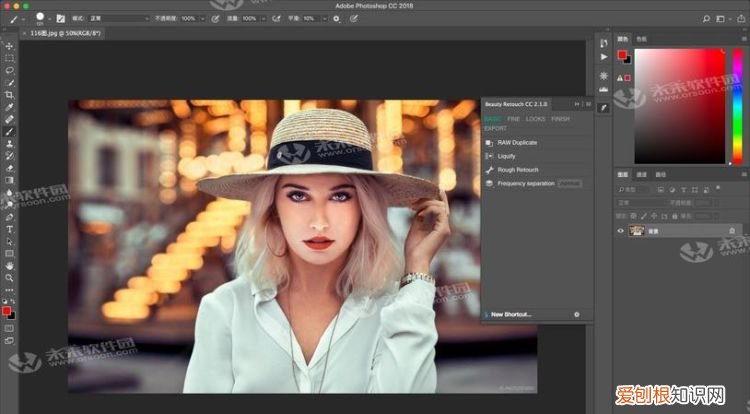The image size is (750, 414).
Task: Select the Zoom tool
Action: coord(10,277)
